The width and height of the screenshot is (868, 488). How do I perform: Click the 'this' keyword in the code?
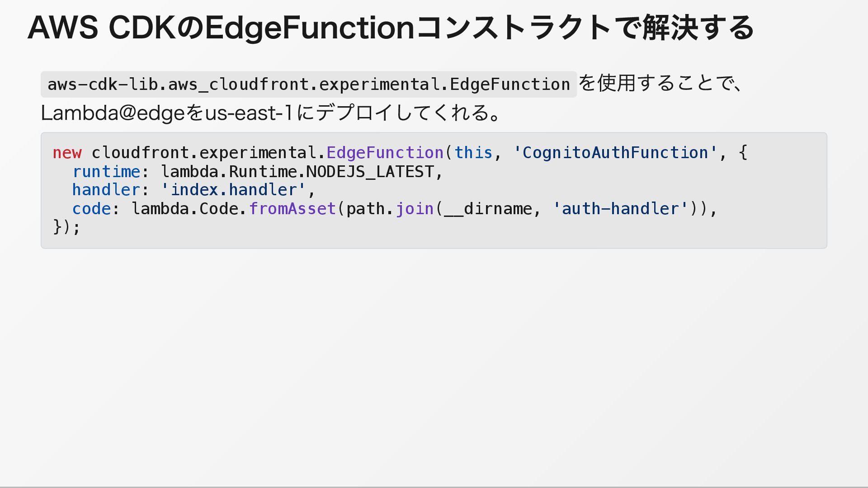pos(473,153)
